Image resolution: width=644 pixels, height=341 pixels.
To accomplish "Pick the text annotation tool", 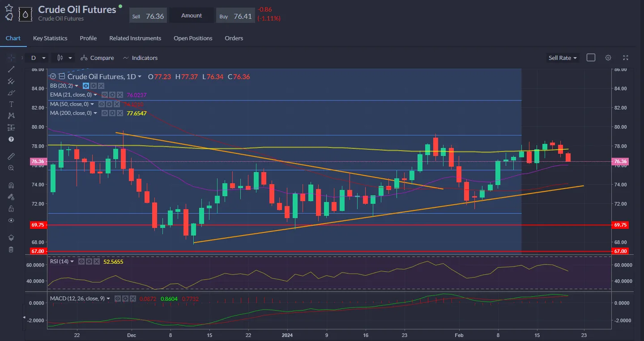I will (x=11, y=104).
